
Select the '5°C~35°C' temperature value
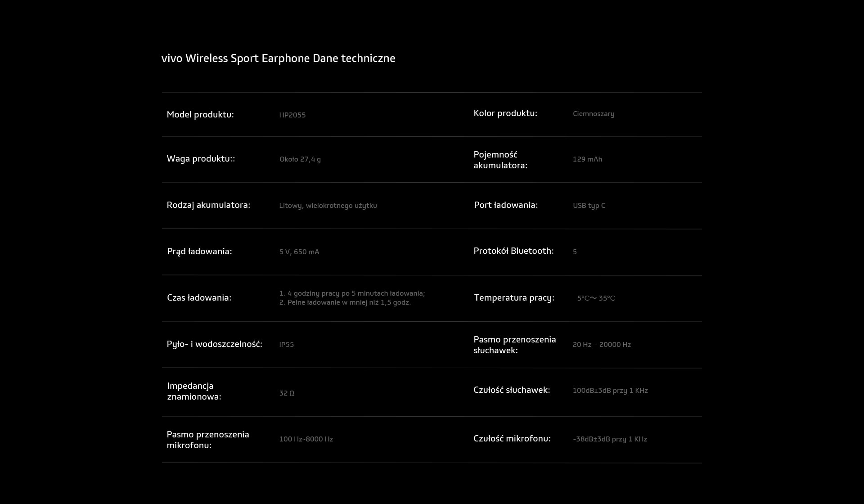tap(596, 298)
